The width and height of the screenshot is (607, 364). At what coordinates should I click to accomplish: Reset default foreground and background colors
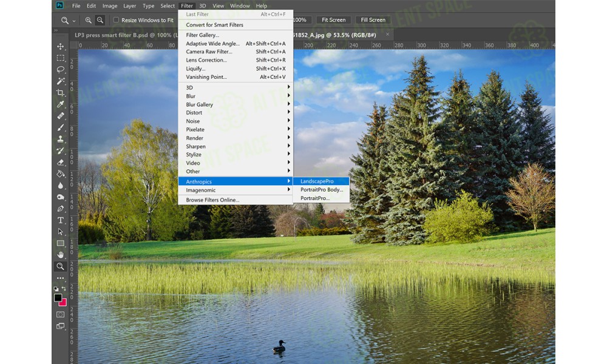click(x=56, y=289)
